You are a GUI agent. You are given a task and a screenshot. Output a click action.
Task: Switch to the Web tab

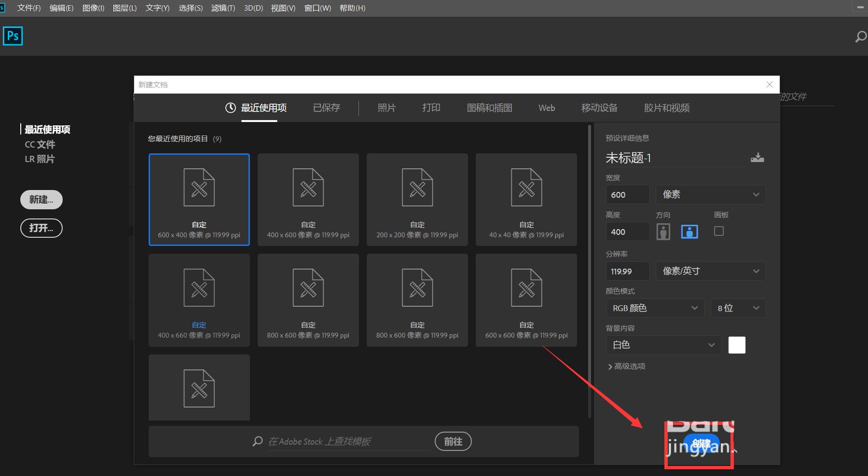(x=547, y=108)
